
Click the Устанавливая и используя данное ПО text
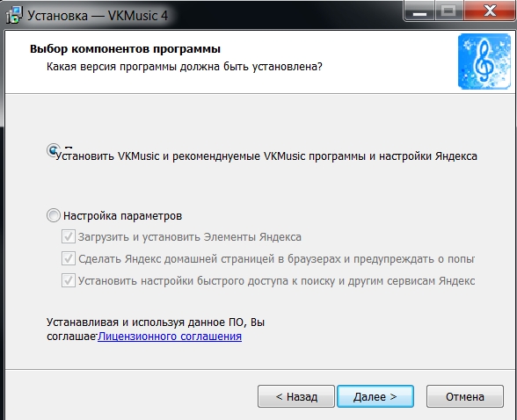pyautogui.click(x=156, y=322)
